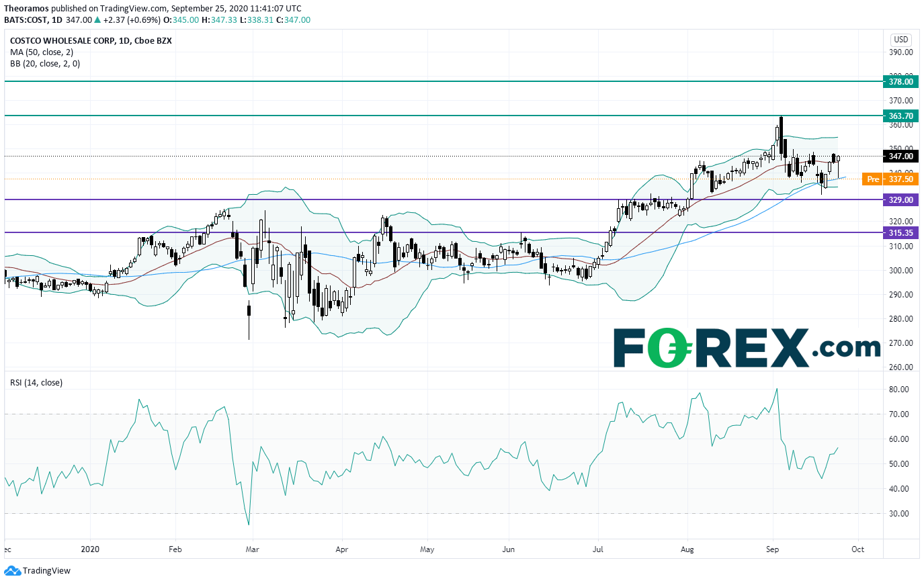Click the Feb label on the time axis
The height and width of the screenshot is (583, 924).
pos(175,548)
